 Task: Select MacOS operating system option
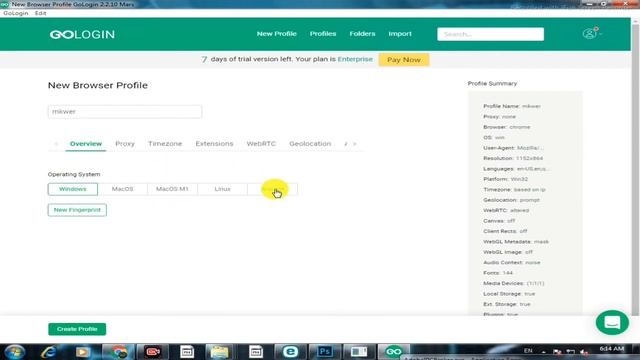[x=122, y=189]
